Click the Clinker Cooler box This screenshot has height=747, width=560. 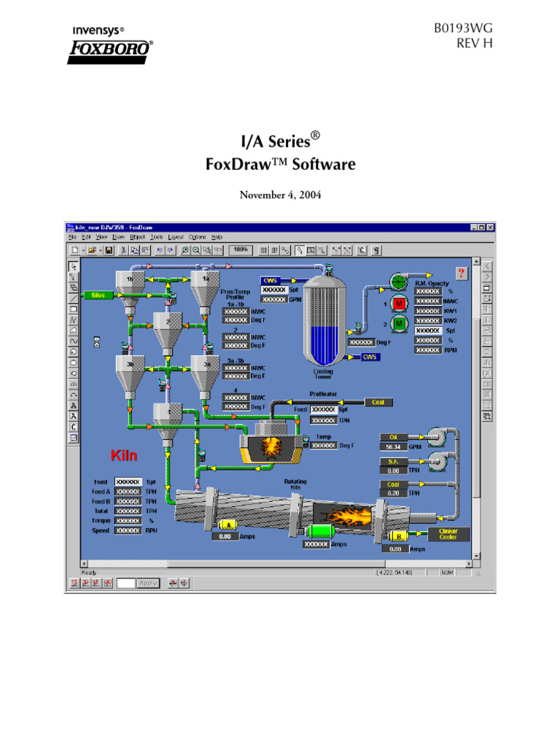coord(448,534)
